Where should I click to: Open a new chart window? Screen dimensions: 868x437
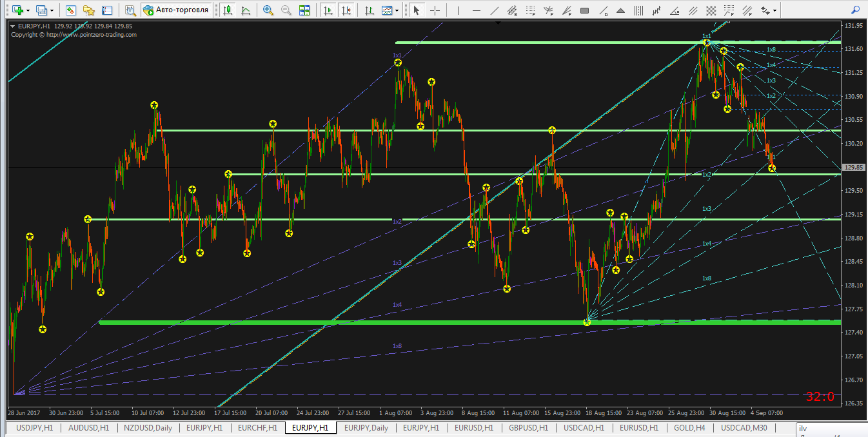click(17, 10)
